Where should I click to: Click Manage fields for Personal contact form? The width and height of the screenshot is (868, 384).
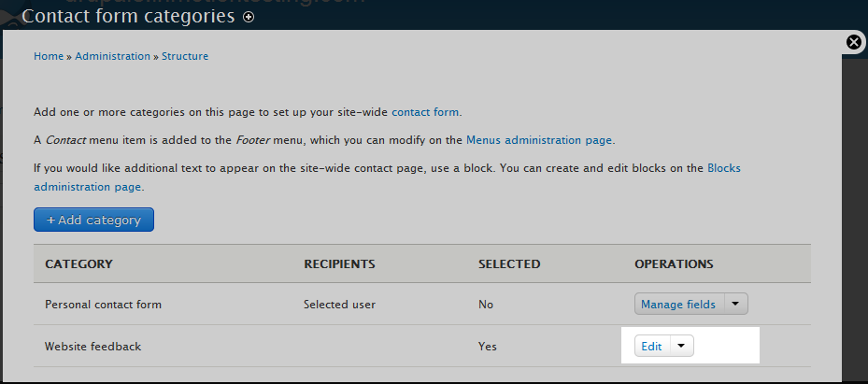tap(678, 304)
